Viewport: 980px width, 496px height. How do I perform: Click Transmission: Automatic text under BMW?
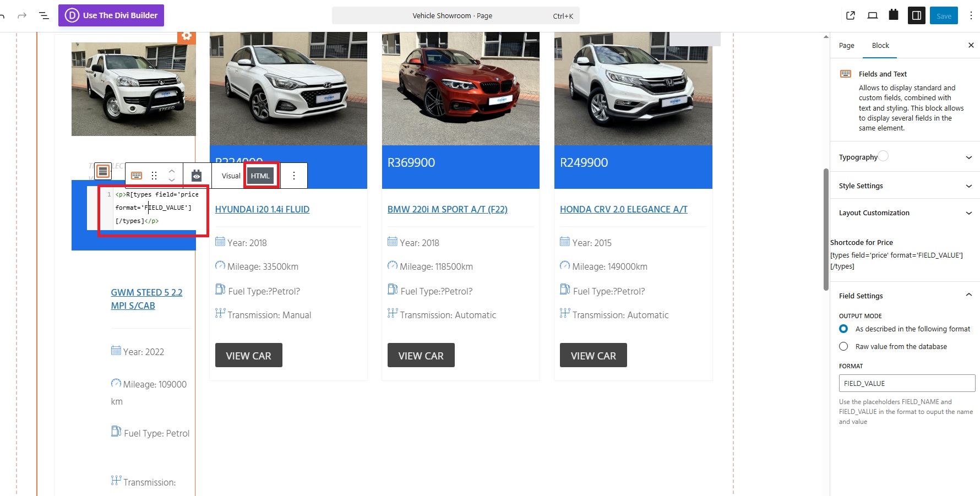(x=448, y=315)
